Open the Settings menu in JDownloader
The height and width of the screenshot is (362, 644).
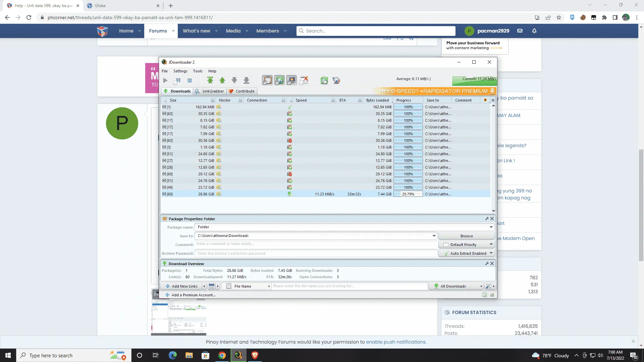coord(180,71)
